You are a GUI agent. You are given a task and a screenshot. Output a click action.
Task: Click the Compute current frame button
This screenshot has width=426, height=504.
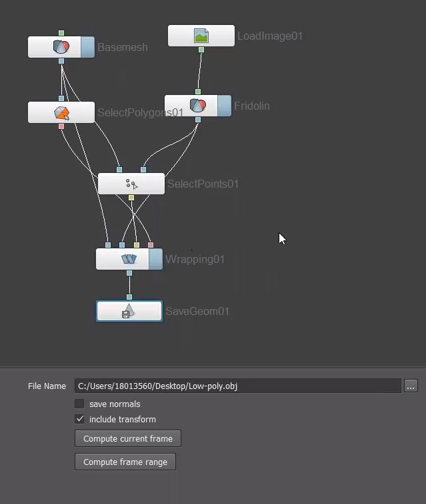coord(128,438)
